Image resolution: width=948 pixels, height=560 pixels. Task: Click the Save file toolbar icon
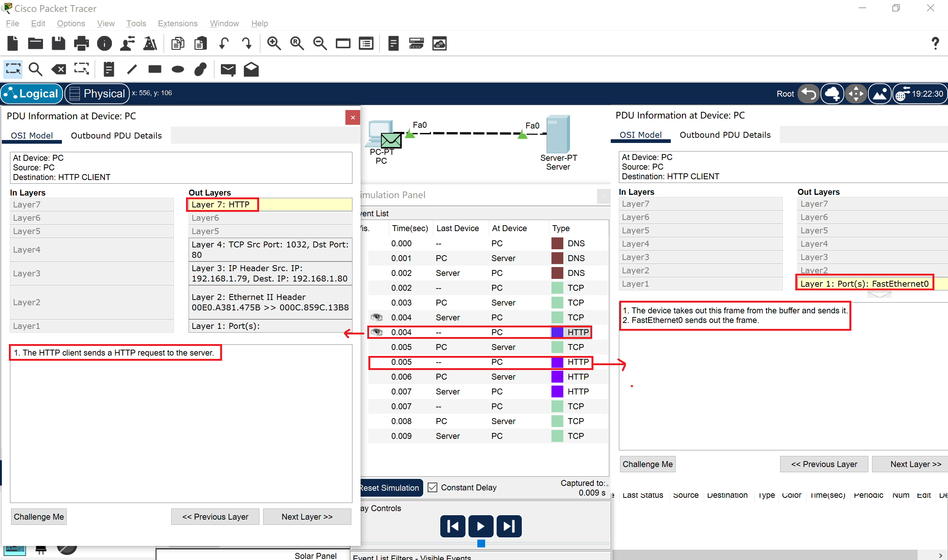58,44
